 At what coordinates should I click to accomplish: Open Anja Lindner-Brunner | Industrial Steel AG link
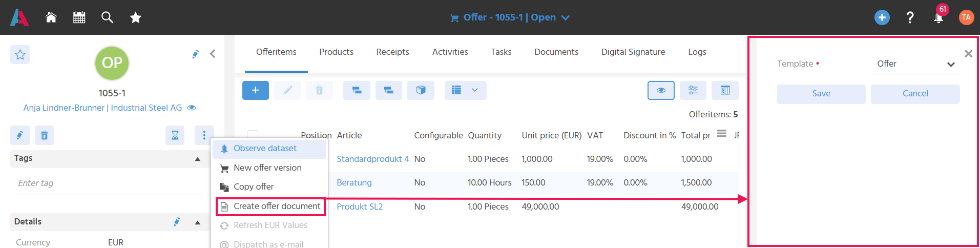pos(102,108)
